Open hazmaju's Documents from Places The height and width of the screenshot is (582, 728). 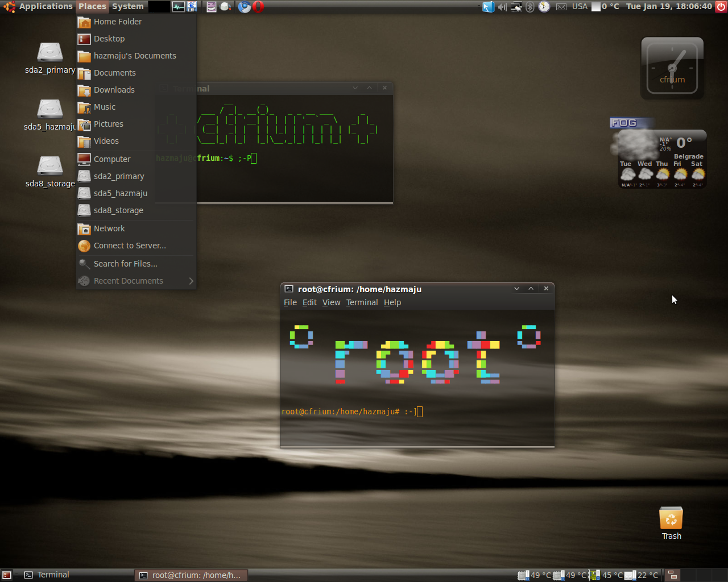point(136,56)
